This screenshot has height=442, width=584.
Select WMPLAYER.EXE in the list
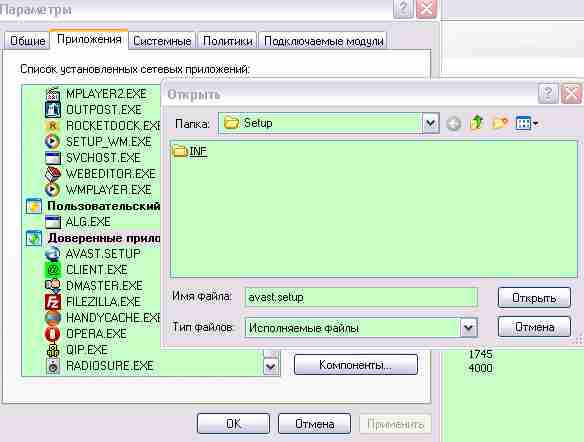pyautogui.click(x=109, y=190)
